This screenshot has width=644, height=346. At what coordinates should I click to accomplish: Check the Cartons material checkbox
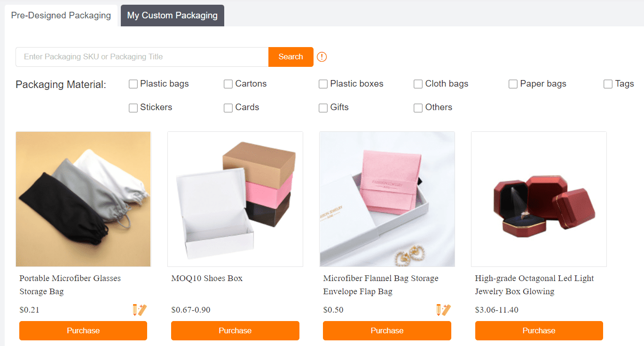[x=228, y=84]
